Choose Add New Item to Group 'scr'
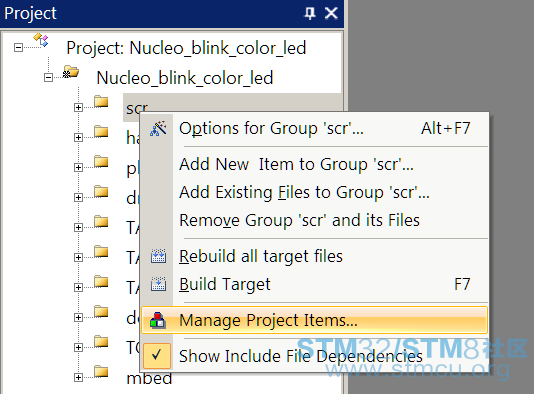The width and height of the screenshot is (534, 394). 315,164
